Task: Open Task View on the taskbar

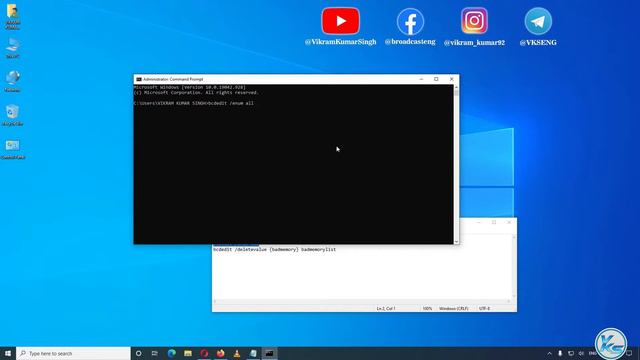Action: pos(155,353)
